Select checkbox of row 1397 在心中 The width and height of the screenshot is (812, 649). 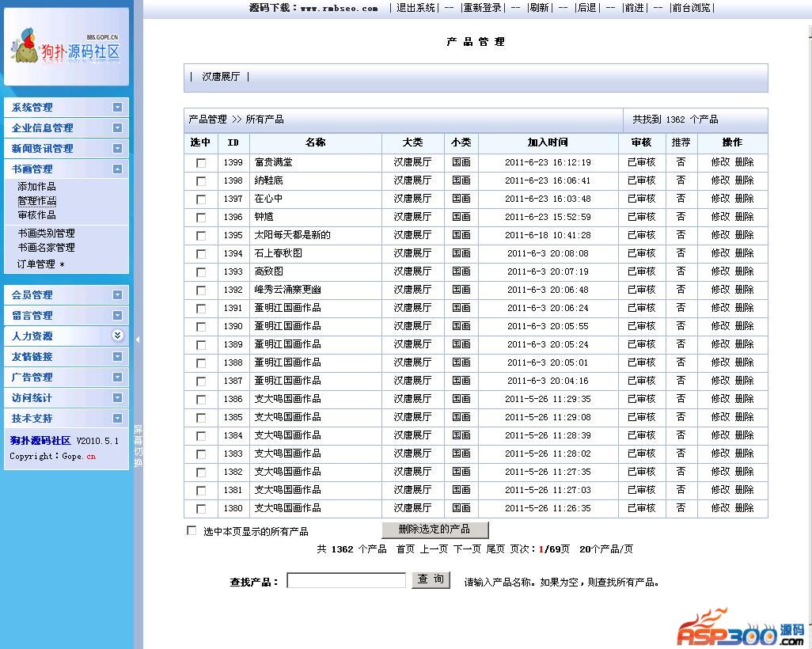tap(201, 199)
